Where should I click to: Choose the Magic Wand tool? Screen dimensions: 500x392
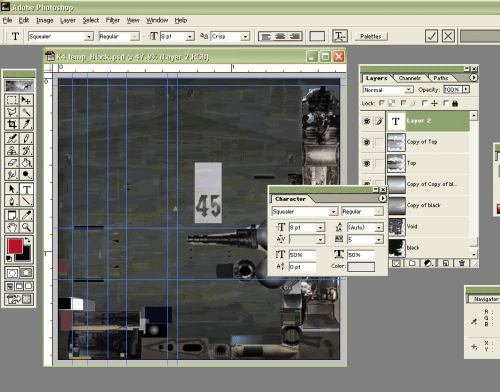pos(26,112)
